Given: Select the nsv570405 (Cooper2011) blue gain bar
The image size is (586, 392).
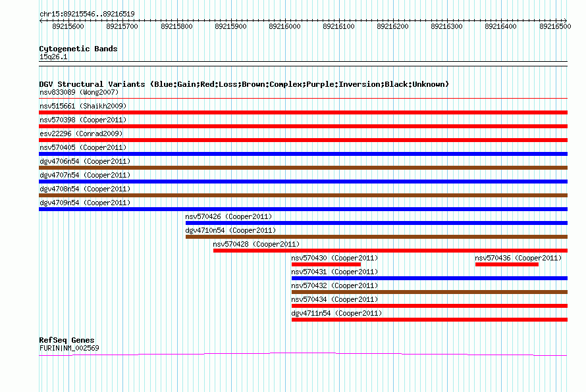Looking at the screenshot, I should tap(303, 154).
